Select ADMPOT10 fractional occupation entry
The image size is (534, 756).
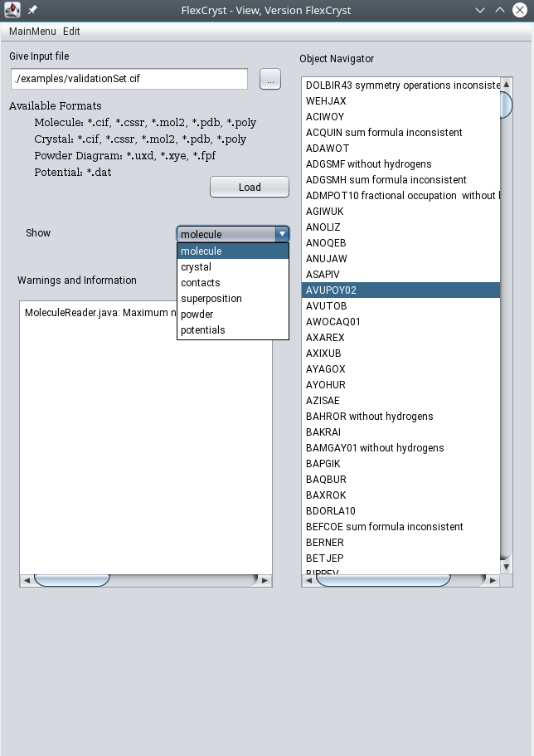401,196
